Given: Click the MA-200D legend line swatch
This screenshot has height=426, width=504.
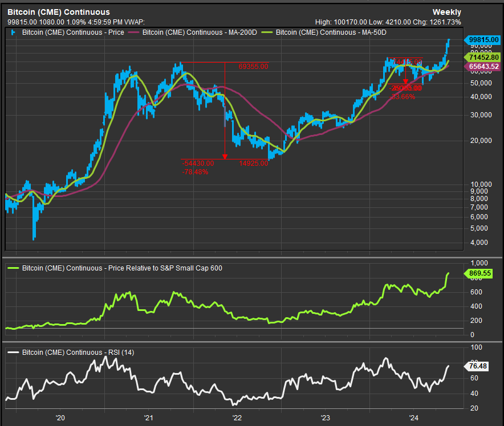Looking at the screenshot, I should coord(133,32).
